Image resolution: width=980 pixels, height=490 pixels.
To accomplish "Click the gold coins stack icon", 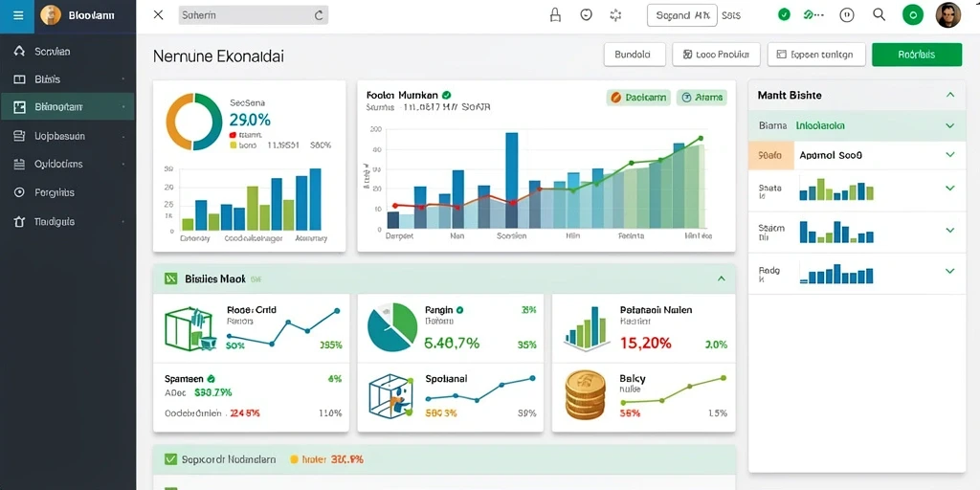I will [585, 395].
